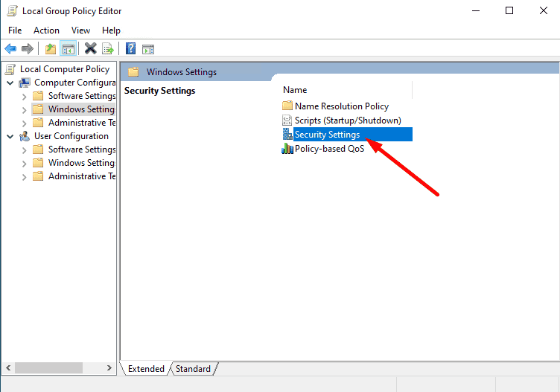The width and height of the screenshot is (560, 392).
Task: Click the Help question mark icon
Action: 131,48
